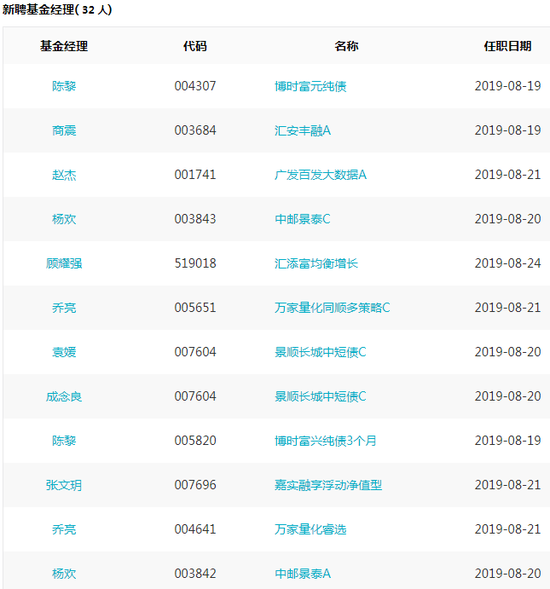Open fund link 中邮景泰C
Viewport: 550px width, 589px height.
click(302, 219)
